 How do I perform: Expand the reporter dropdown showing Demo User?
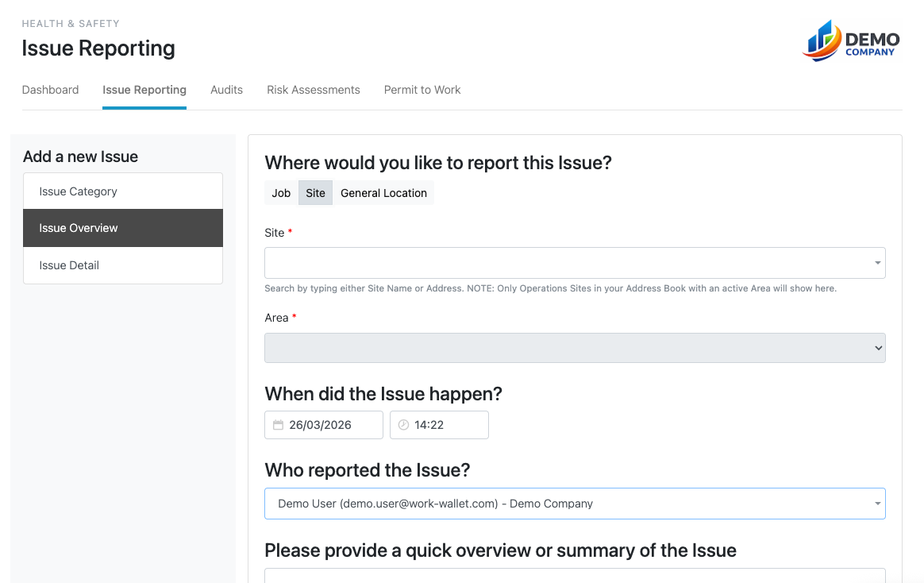(876, 503)
